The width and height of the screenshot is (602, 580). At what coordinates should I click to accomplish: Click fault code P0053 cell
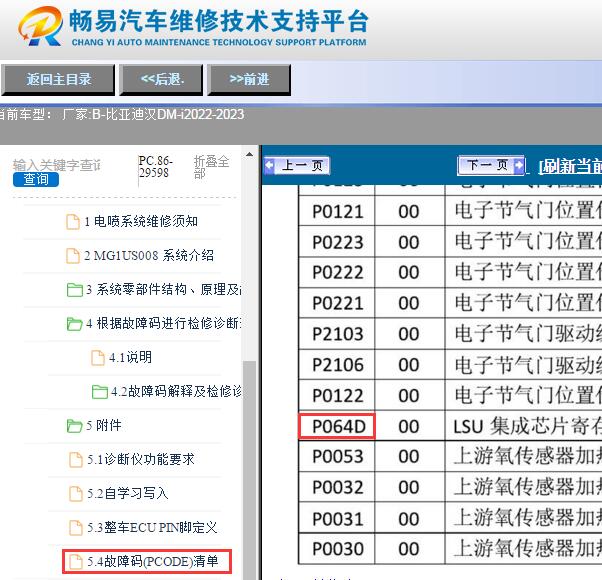(x=337, y=457)
